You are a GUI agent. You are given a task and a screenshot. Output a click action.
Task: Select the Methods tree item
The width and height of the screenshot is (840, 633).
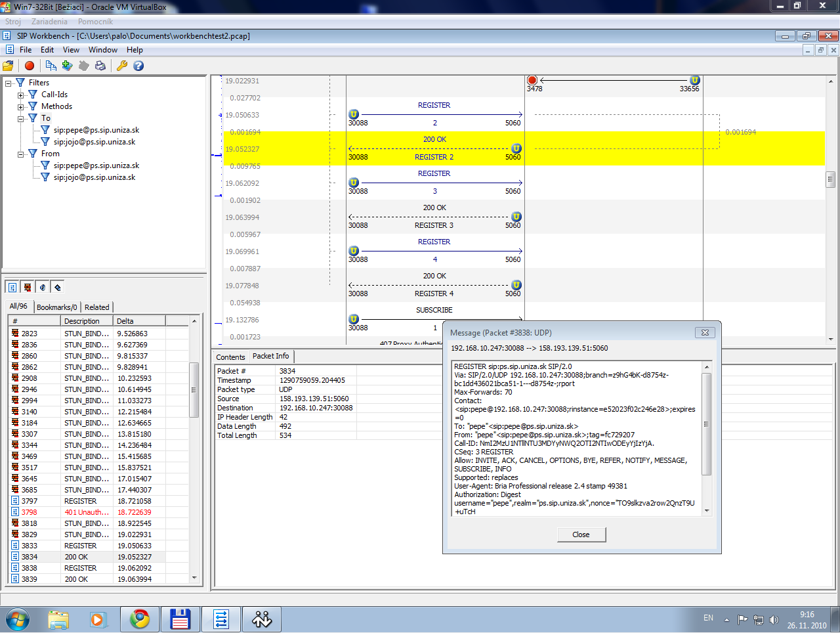56,106
